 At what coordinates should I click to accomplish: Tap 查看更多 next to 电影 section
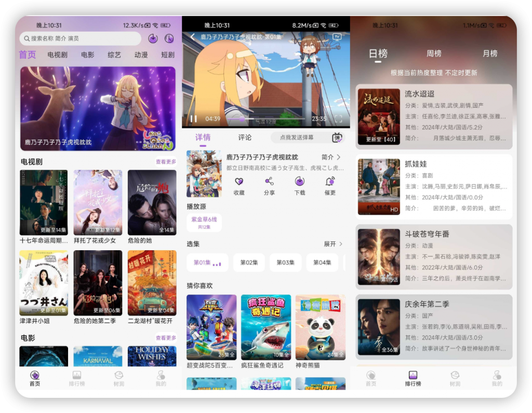(x=166, y=338)
